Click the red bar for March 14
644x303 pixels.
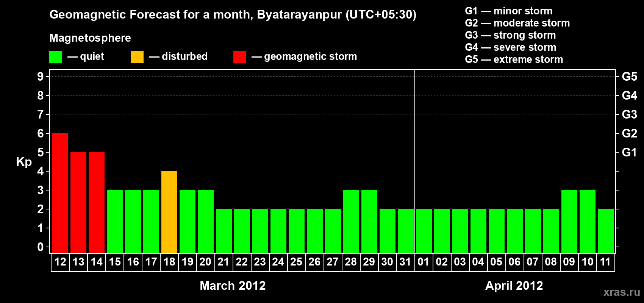point(97,202)
